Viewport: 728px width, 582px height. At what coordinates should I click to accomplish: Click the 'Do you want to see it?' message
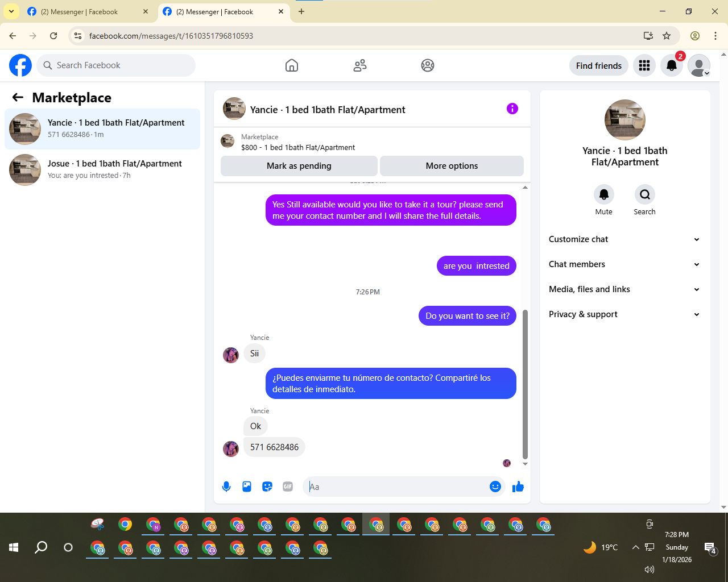pos(468,316)
